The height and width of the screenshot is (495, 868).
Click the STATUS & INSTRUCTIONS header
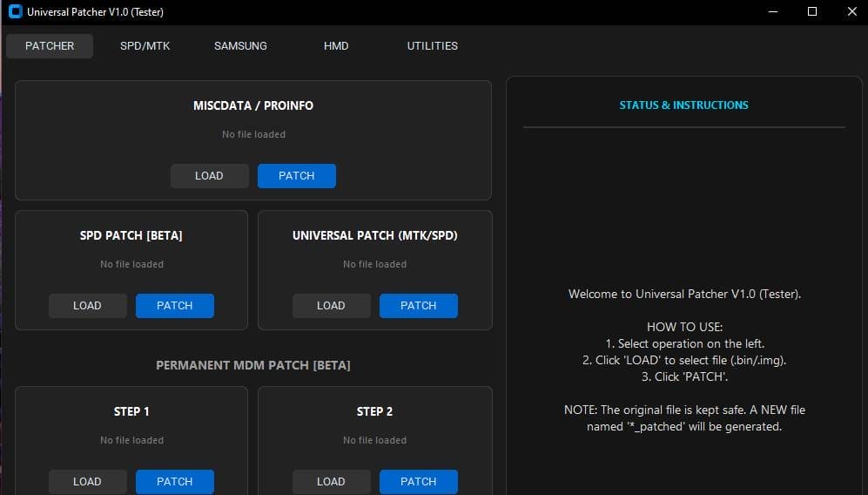tap(683, 105)
